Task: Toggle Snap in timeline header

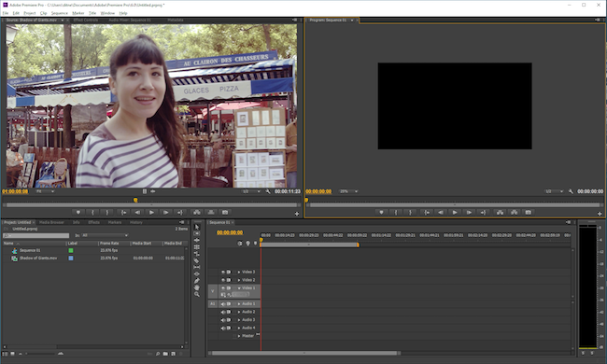Action: [240, 244]
